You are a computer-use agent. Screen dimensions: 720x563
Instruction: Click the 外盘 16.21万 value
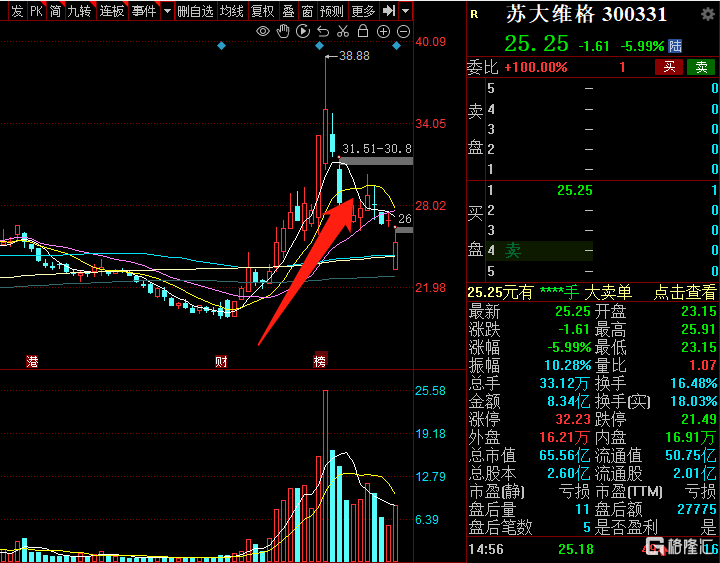point(565,438)
